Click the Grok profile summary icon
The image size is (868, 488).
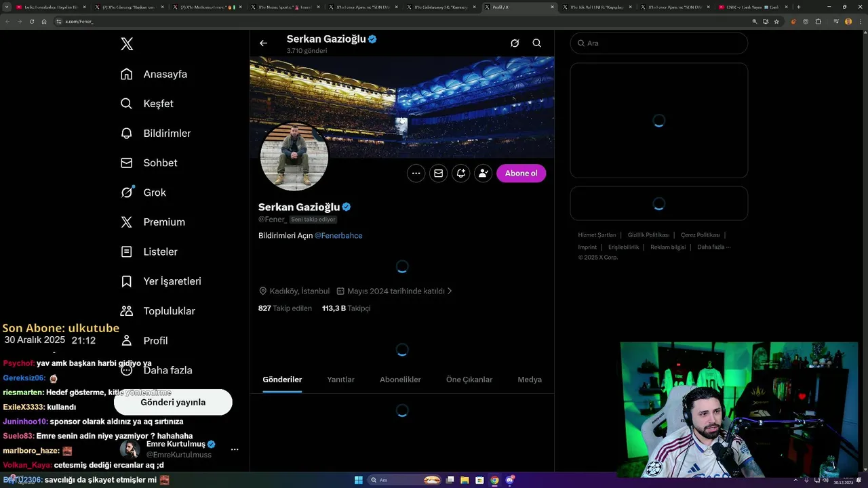click(515, 43)
